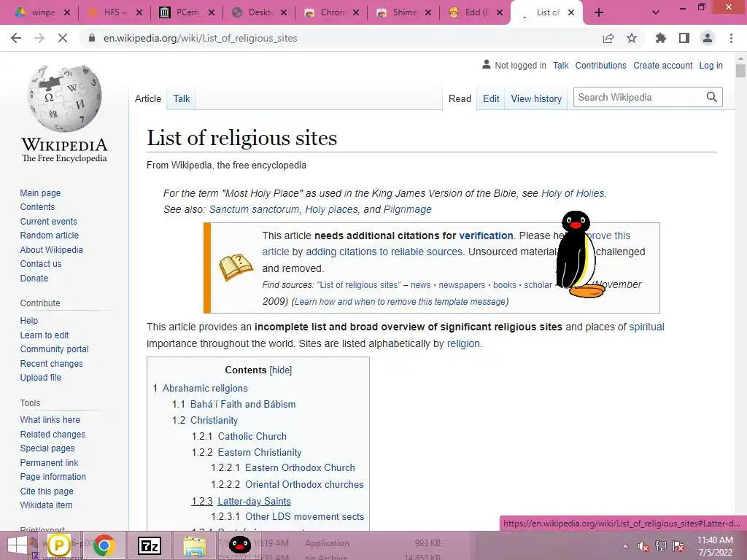Viewport: 747px width, 560px height.
Task: Open the Pilgrimage hatnote link
Action: [407, 209]
